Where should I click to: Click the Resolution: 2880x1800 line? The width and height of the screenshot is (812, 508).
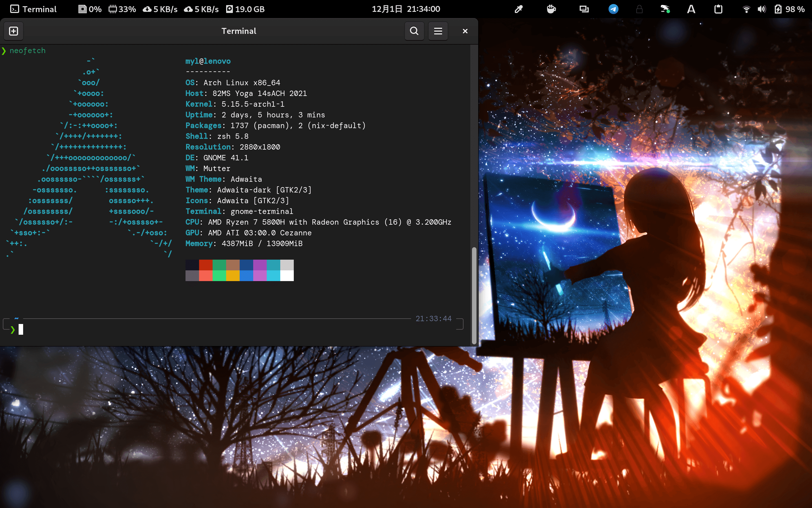coord(233,147)
